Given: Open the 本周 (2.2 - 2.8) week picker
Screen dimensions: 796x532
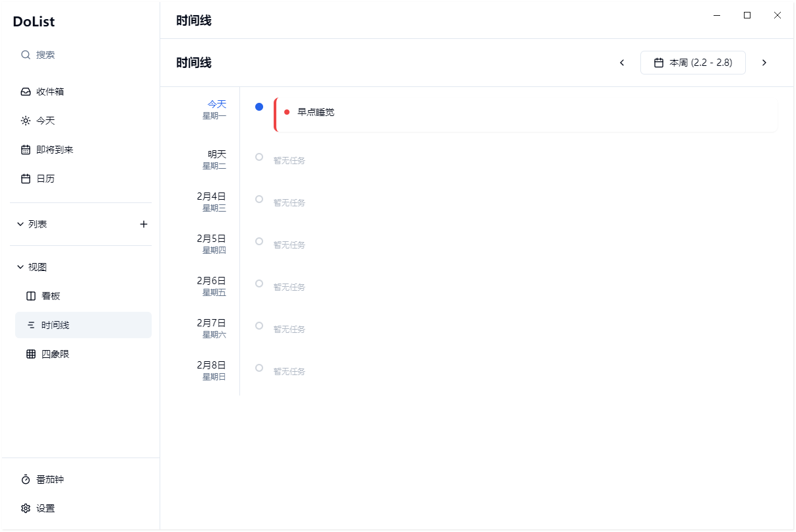Looking at the screenshot, I should tap(692, 62).
